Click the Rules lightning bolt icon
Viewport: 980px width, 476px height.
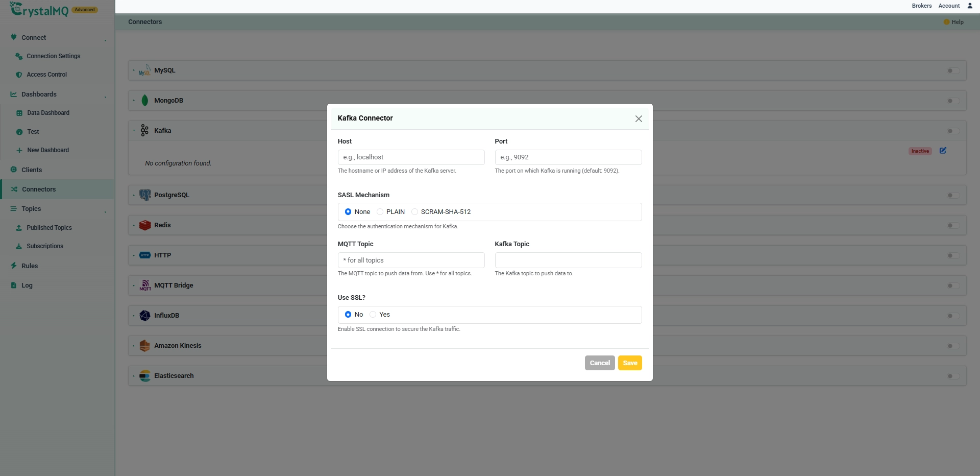pyautogui.click(x=14, y=266)
